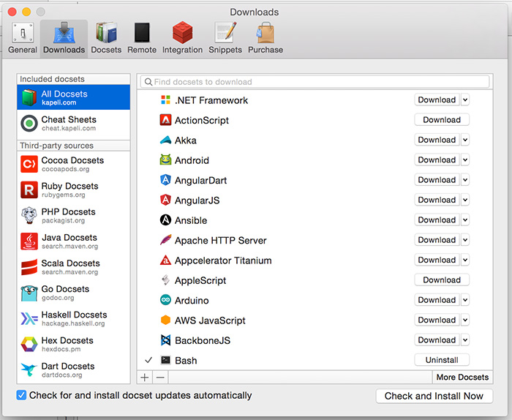The image size is (512, 420).
Task: Click the Add source plus button
Action: coord(145,378)
